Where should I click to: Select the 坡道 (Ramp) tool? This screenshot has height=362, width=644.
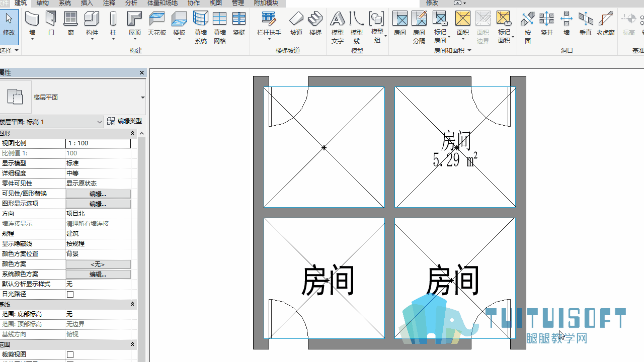(x=296, y=24)
